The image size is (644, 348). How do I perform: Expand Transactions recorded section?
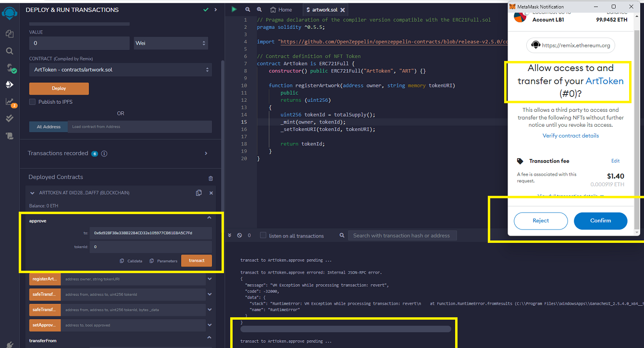(206, 154)
